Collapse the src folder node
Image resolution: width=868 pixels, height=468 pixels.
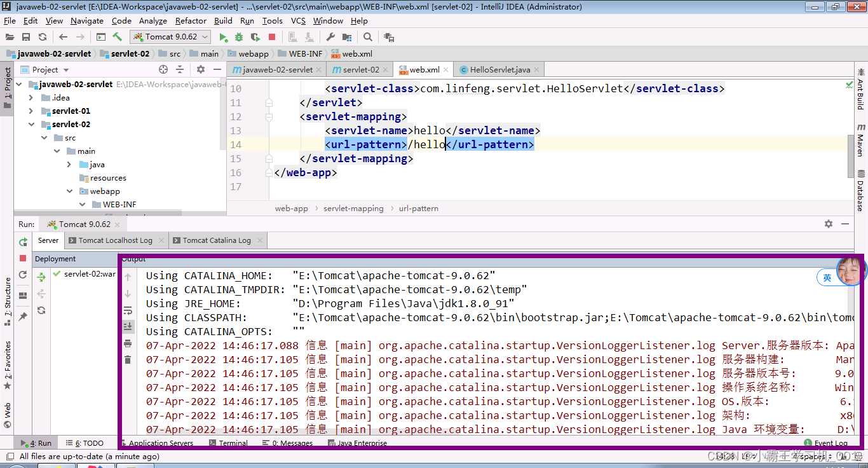click(44, 137)
